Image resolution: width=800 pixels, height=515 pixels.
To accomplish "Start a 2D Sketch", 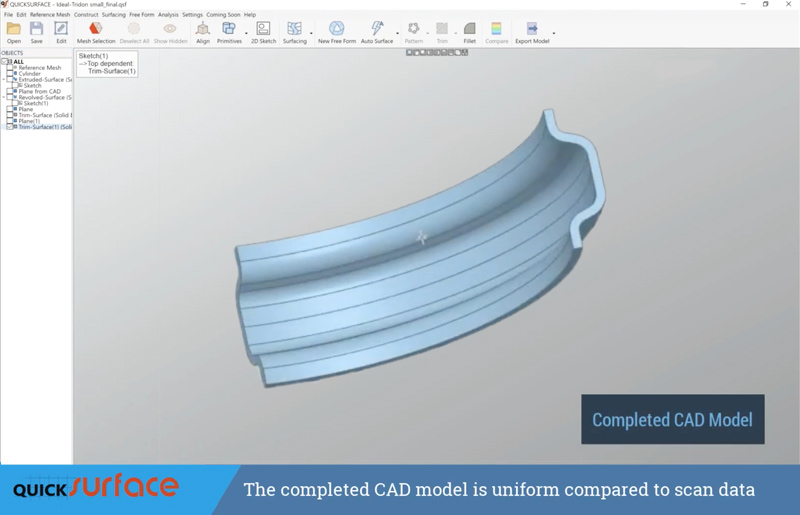I will (263, 33).
